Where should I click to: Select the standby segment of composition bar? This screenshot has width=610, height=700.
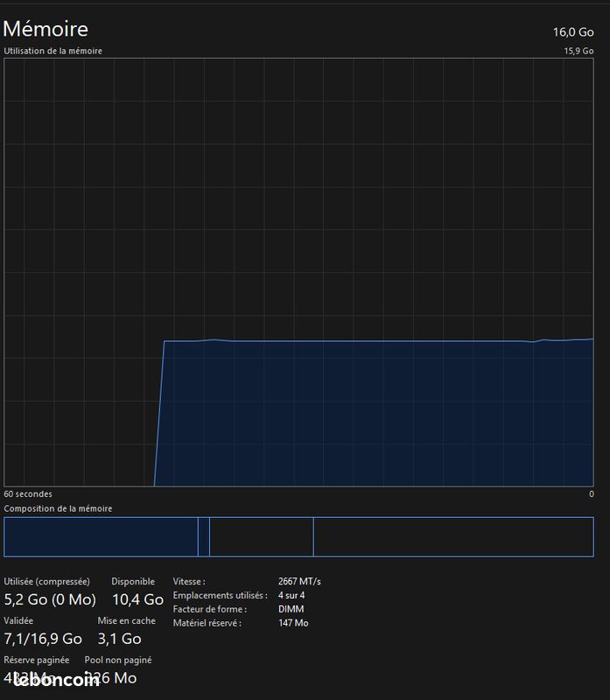pyautogui.click(x=261, y=536)
